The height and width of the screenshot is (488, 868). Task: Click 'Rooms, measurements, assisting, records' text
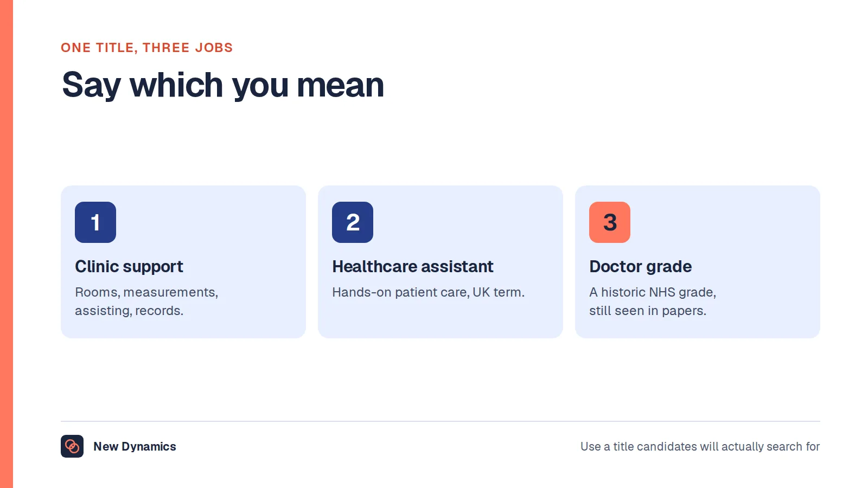coord(146,301)
